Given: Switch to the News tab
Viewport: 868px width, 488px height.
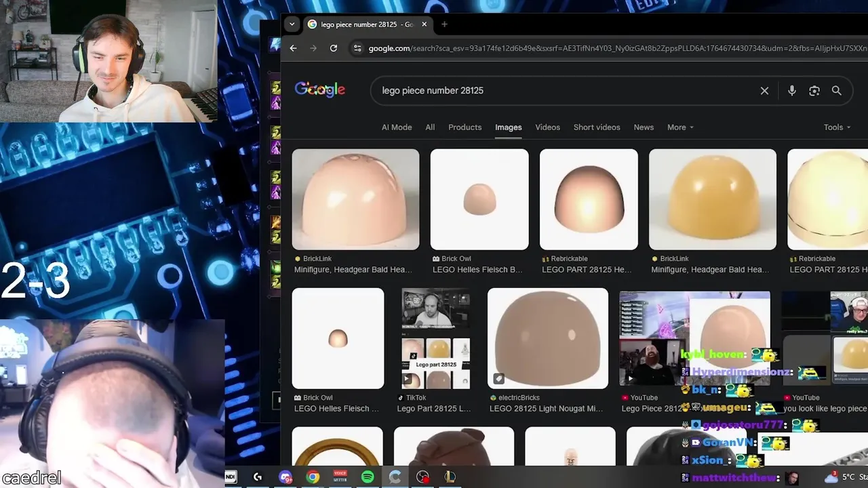Looking at the screenshot, I should (644, 127).
